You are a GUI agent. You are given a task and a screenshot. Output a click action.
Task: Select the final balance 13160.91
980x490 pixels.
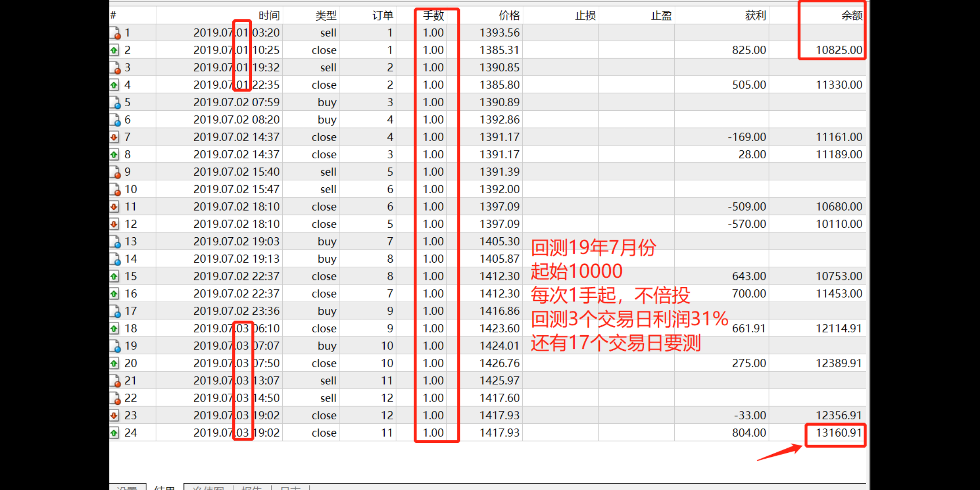point(839,433)
